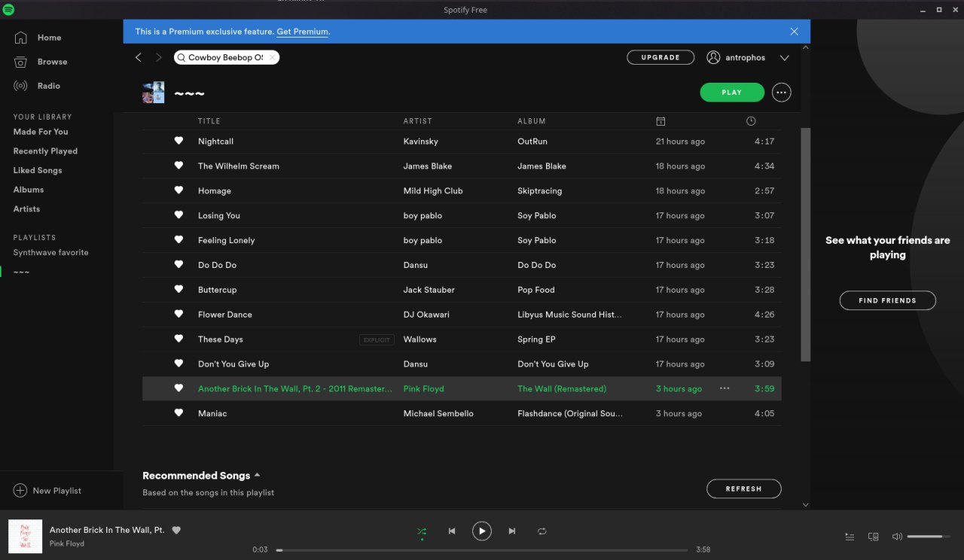Toggle heart on The Wilhelm Scream
The image size is (964, 560).
pyautogui.click(x=178, y=166)
